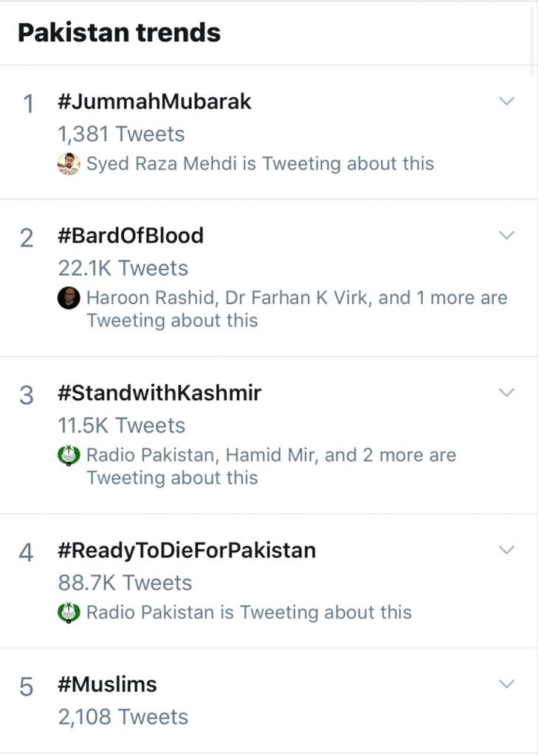This screenshot has height=756, width=538.
Task: Open dropdown arrow for #ReadyToDieForPakistan
Action: tap(506, 550)
